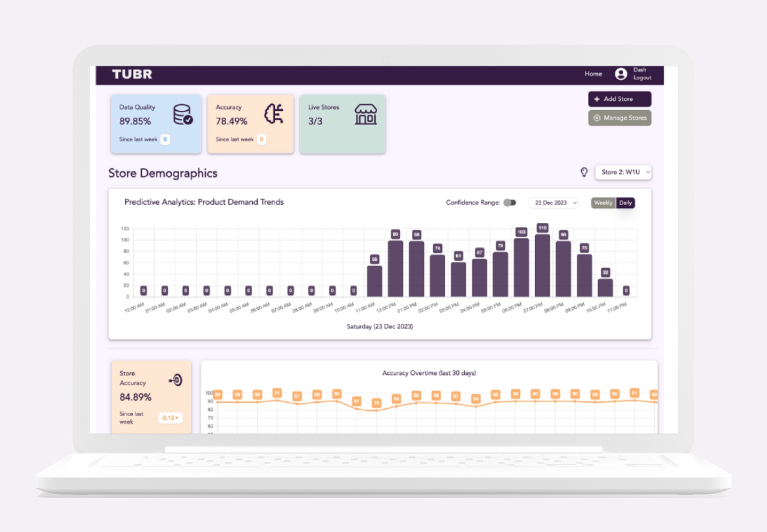The width and height of the screenshot is (767, 532).
Task: Switch to Weekly demand view
Action: click(603, 203)
